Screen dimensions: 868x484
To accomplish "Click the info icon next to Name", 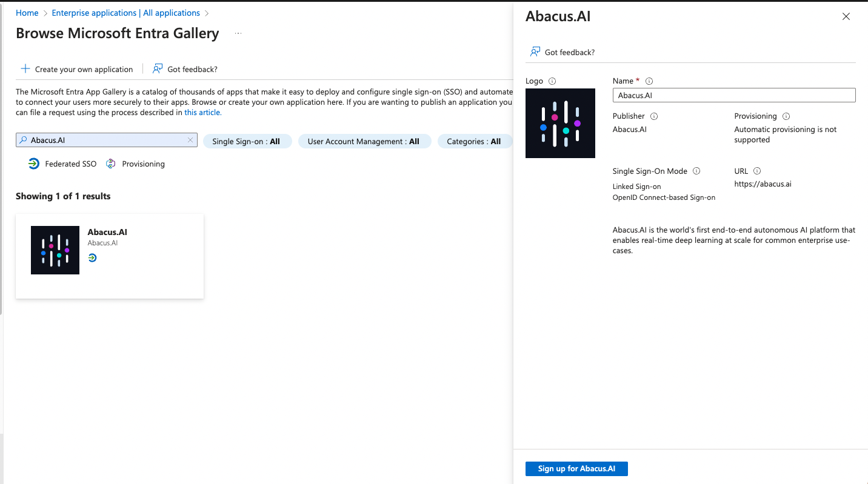I will pyautogui.click(x=649, y=81).
